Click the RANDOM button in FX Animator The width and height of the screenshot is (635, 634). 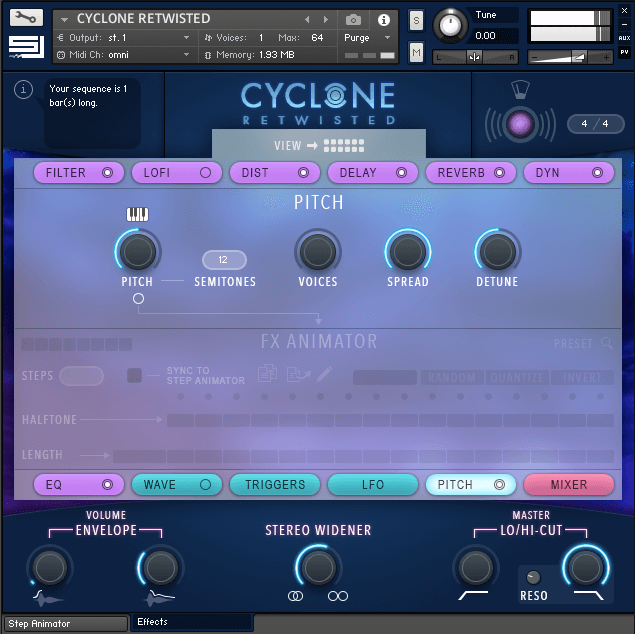(x=452, y=377)
